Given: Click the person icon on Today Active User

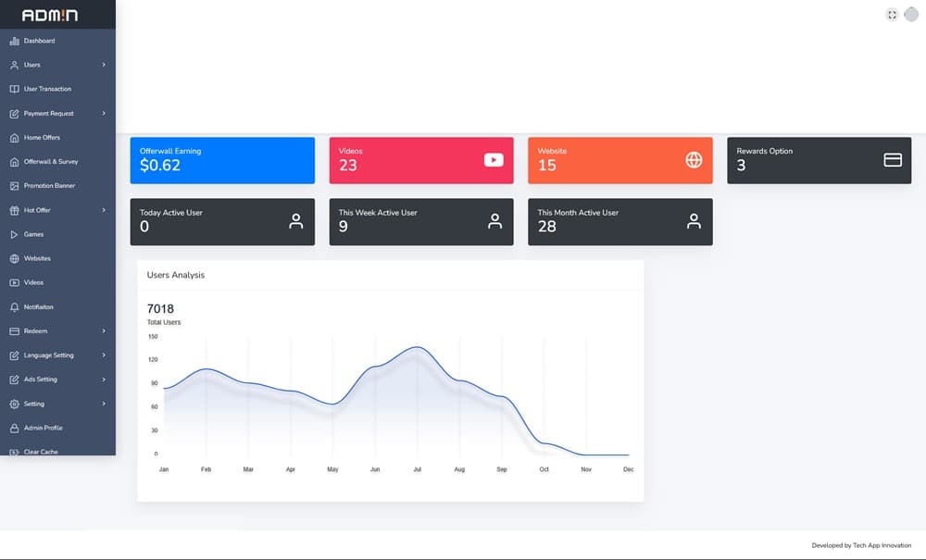Looking at the screenshot, I should point(295,221).
